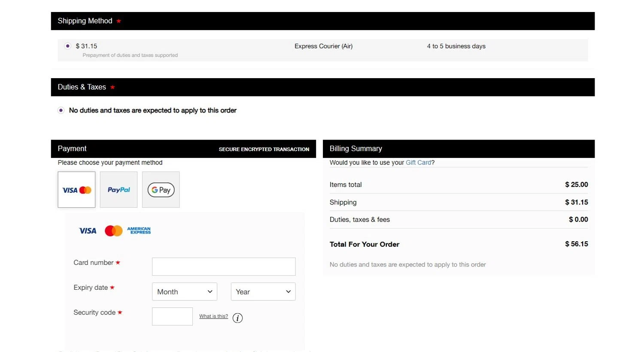Focus the Security code field

tap(172, 316)
